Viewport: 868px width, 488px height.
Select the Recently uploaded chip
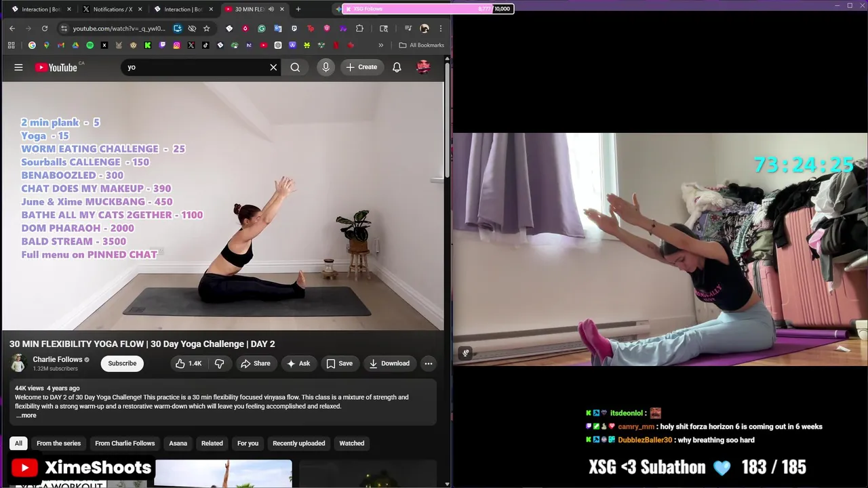pyautogui.click(x=299, y=443)
